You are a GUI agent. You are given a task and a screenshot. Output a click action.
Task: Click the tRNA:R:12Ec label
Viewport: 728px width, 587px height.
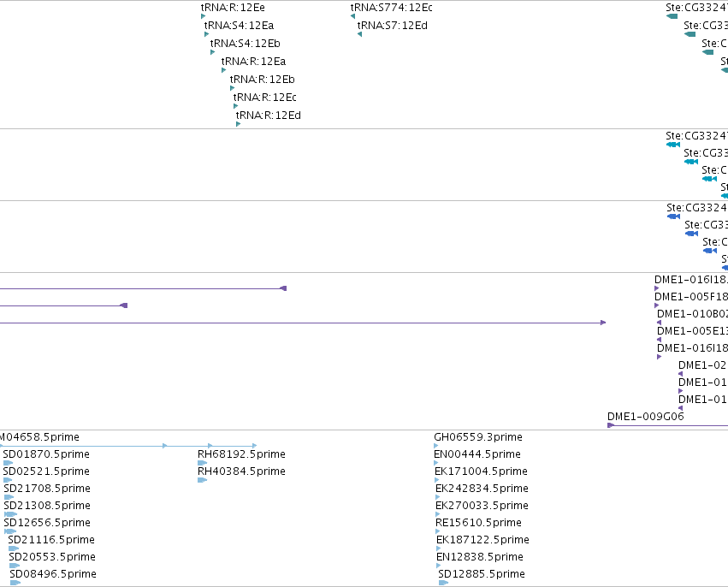pyautogui.click(x=264, y=97)
